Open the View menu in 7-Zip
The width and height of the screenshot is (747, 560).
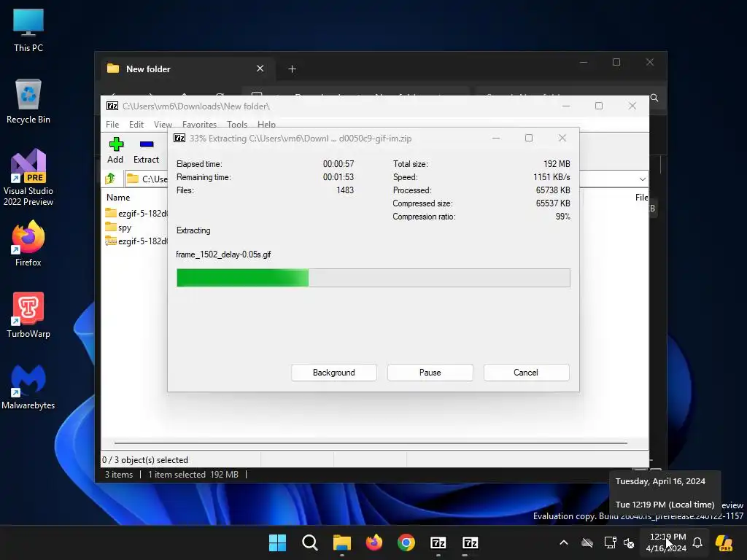163,124
